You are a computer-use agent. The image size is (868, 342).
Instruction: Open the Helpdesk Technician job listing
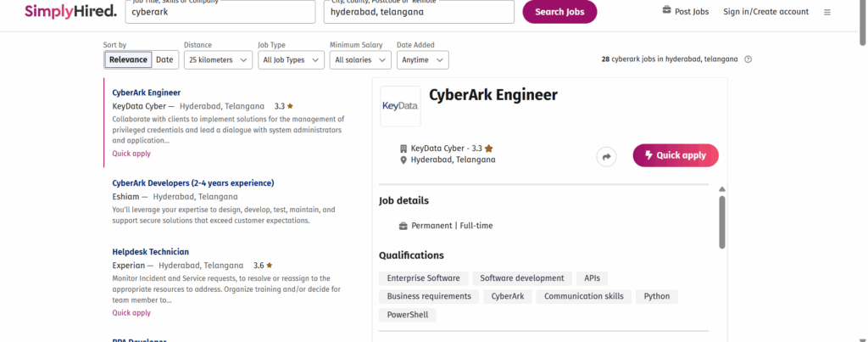pos(150,252)
